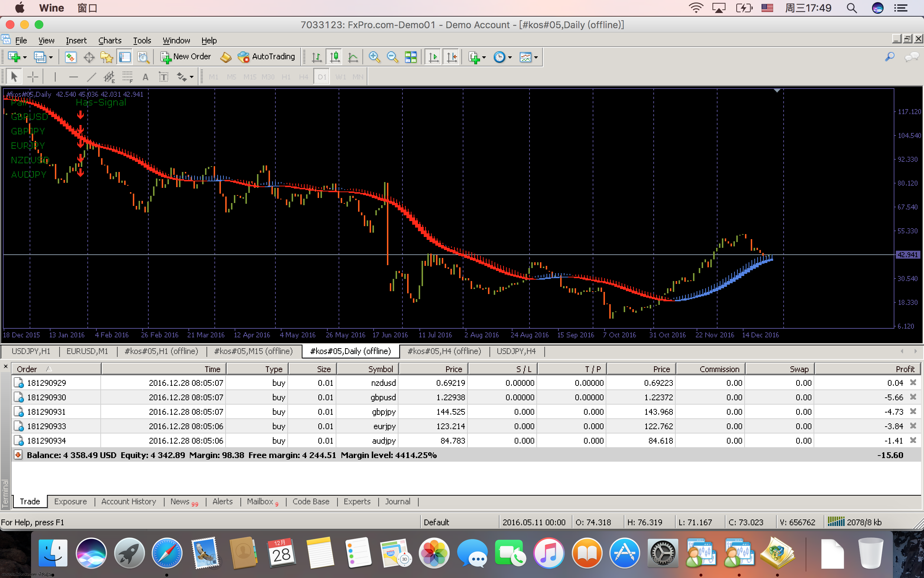This screenshot has width=924, height=578.
Task: Click the New Order button
Action: tap(186, 57)
